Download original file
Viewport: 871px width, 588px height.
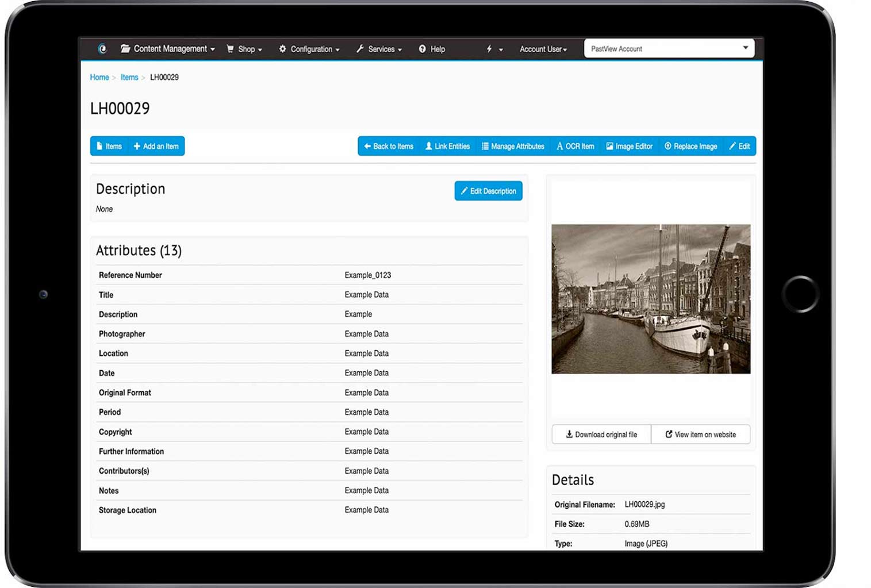pos(601,435)
